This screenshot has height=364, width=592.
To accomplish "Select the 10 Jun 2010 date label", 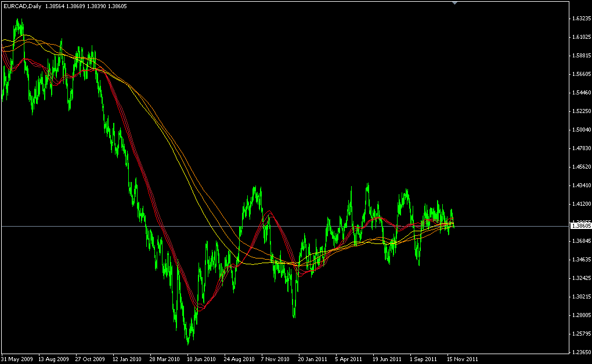I will pyautogui.click(x=200, y=359).
